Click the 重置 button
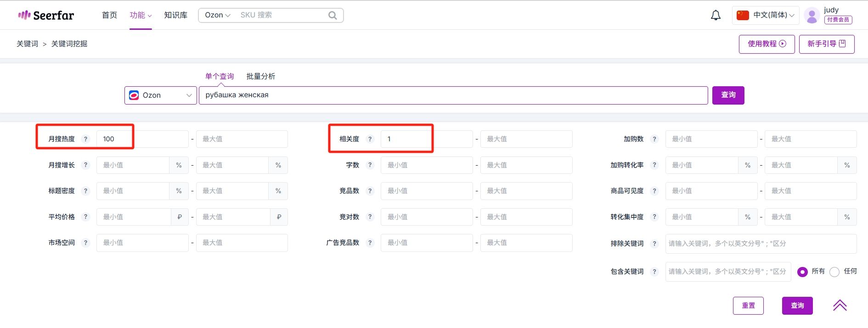The height and width of the screenshot is (328, 868). 748,306
